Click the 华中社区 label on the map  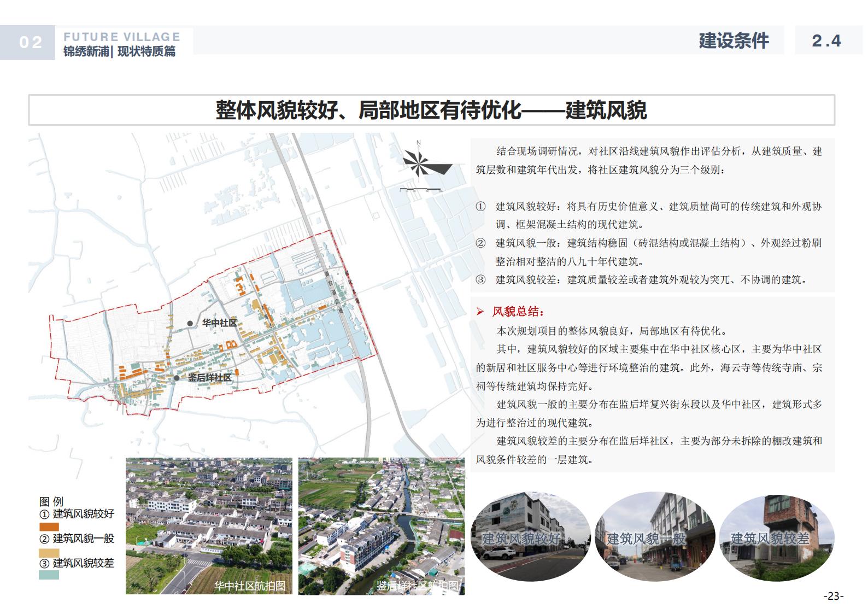[219, 323]
